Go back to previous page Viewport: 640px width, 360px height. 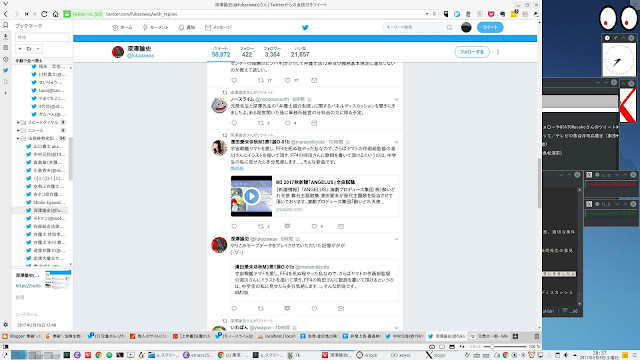(x=6, y=14)
